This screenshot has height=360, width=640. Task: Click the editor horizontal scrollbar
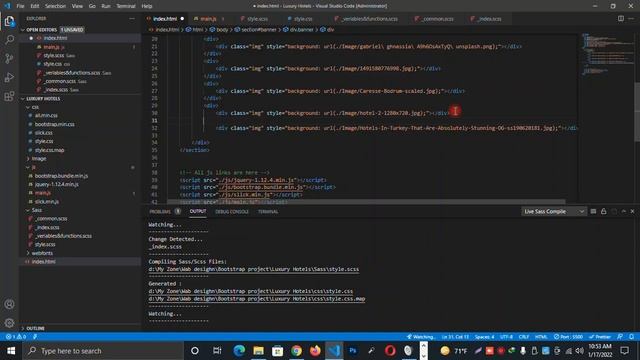click(366, 202)
